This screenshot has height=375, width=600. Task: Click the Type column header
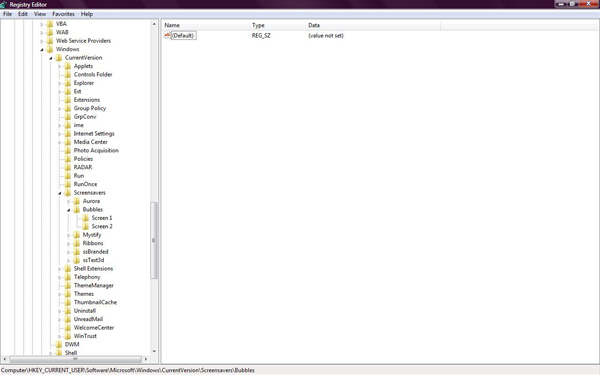[277, 25]
